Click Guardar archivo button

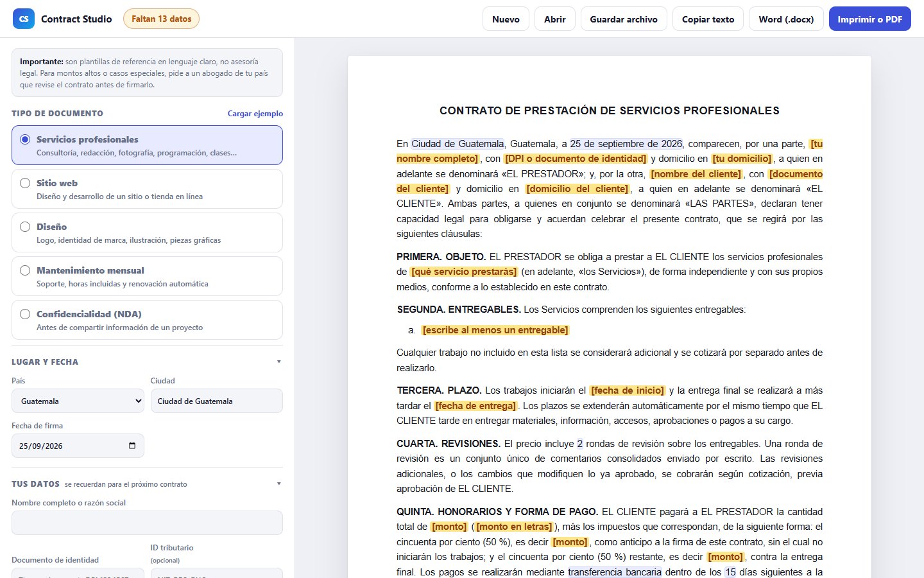coord(624,19)
